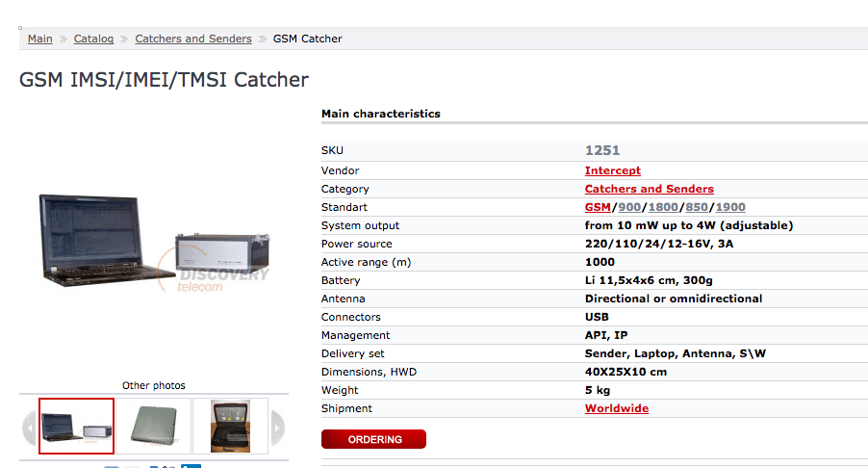Click the 850 standard link
Screen dimensions: 868x468
point(697,207)
